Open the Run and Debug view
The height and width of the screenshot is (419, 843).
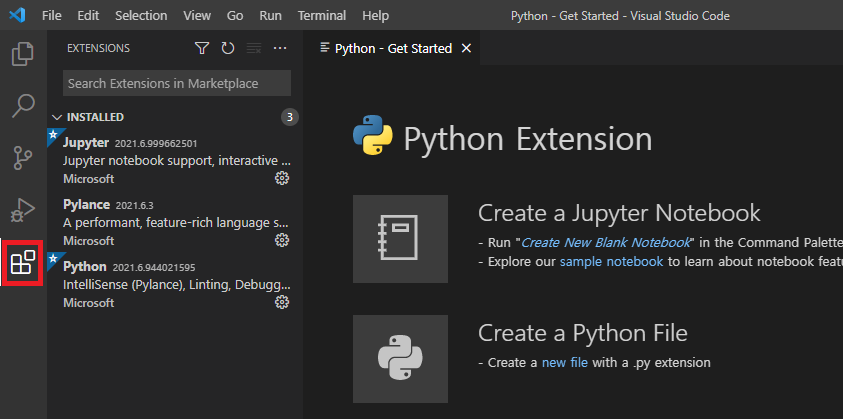[23, 210]
